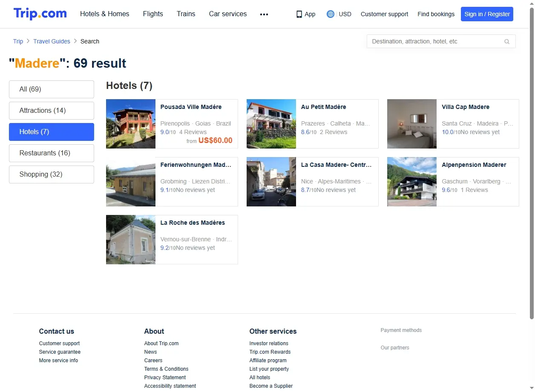The height and width of the screenshot is (392, 535).
Task: Select the All (69) filter tab
Action: 52,89
